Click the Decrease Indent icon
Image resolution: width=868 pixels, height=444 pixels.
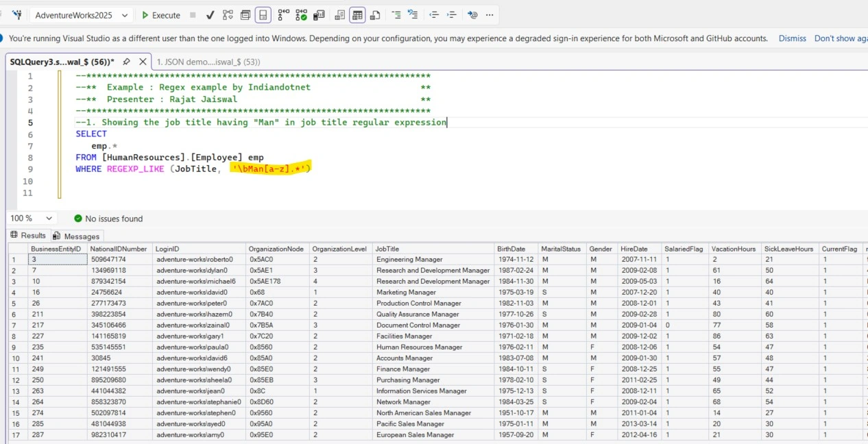point(434,15)
